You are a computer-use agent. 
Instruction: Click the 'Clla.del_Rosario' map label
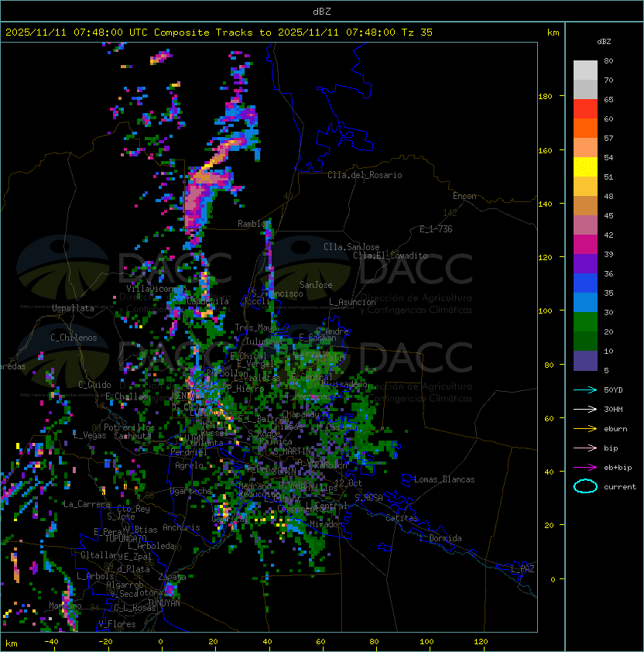(365, 175)
